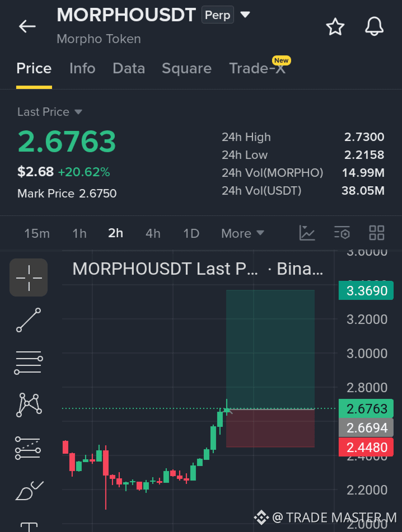Click the Perp contract badge
The height and width of the screenshot is (532, 402).
(x=218, y=15)
